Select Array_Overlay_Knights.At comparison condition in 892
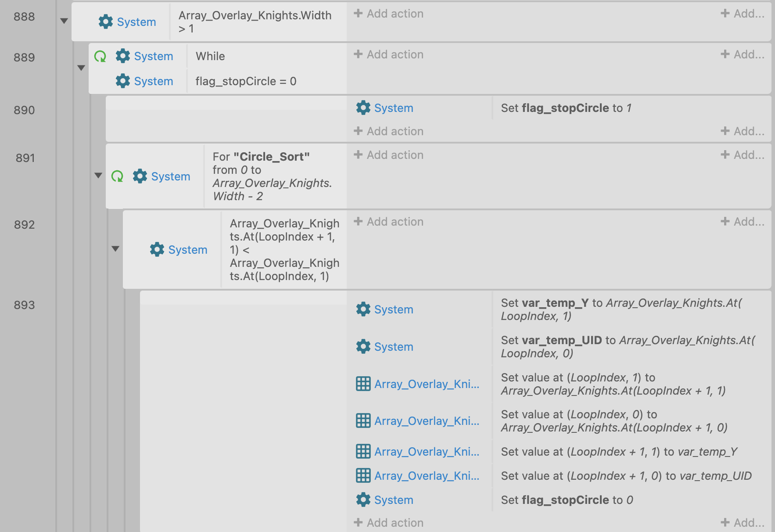This screenshot has height=532, width=775. (284, 250)
